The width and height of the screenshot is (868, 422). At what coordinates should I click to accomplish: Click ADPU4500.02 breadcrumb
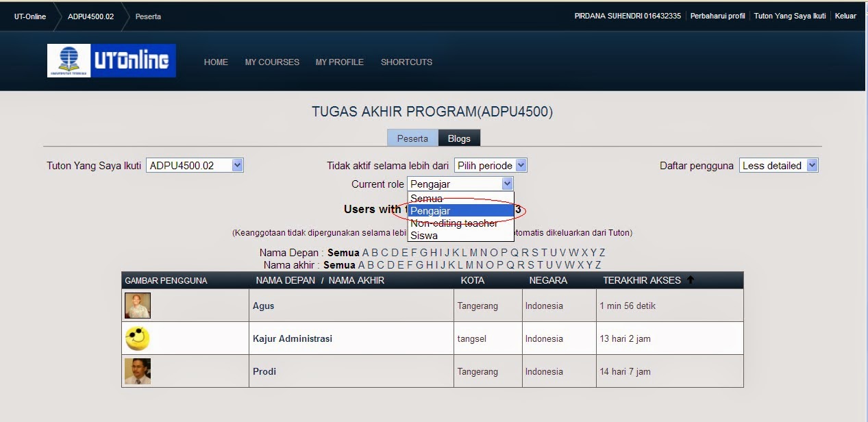pyautogui.click(x=90, y=16)
